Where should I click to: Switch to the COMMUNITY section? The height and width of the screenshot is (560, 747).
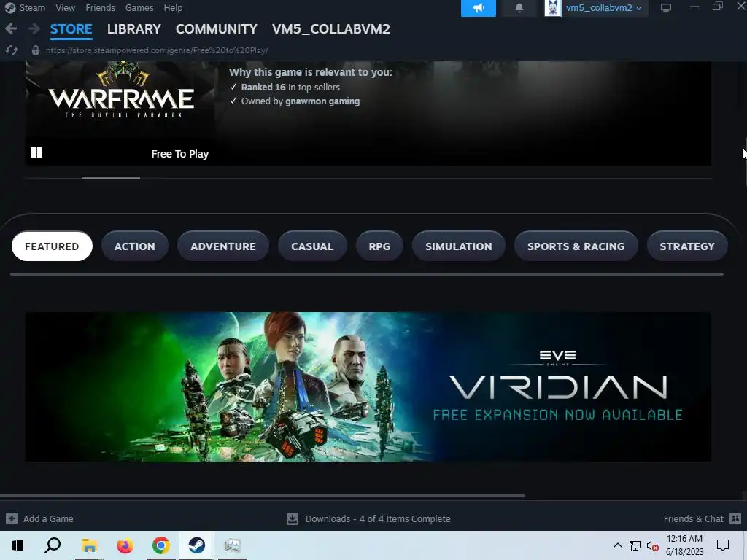[x=216, y=29]
